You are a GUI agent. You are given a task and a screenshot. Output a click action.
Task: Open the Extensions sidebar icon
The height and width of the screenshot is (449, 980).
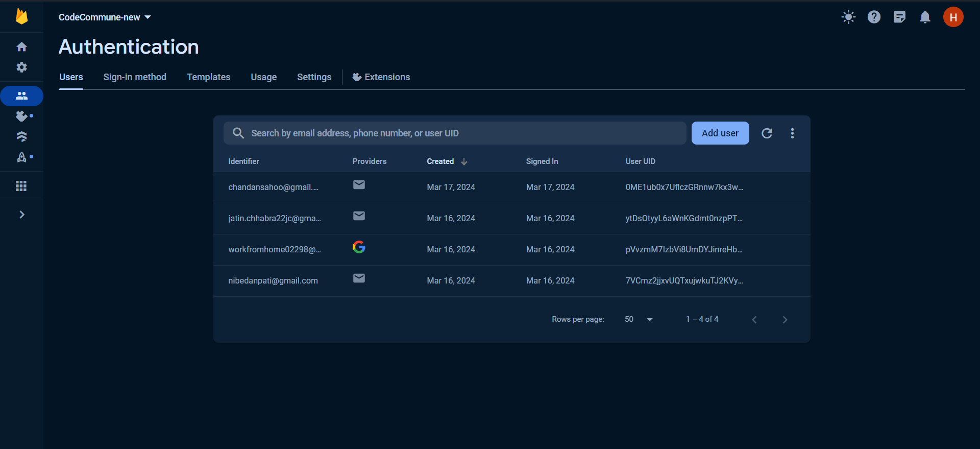point(21,116)
